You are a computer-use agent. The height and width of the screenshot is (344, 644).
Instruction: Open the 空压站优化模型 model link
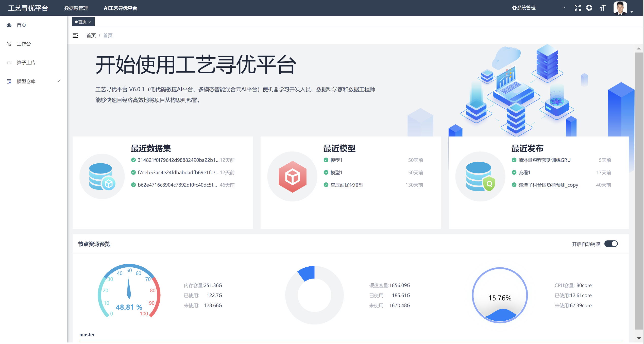347,185
